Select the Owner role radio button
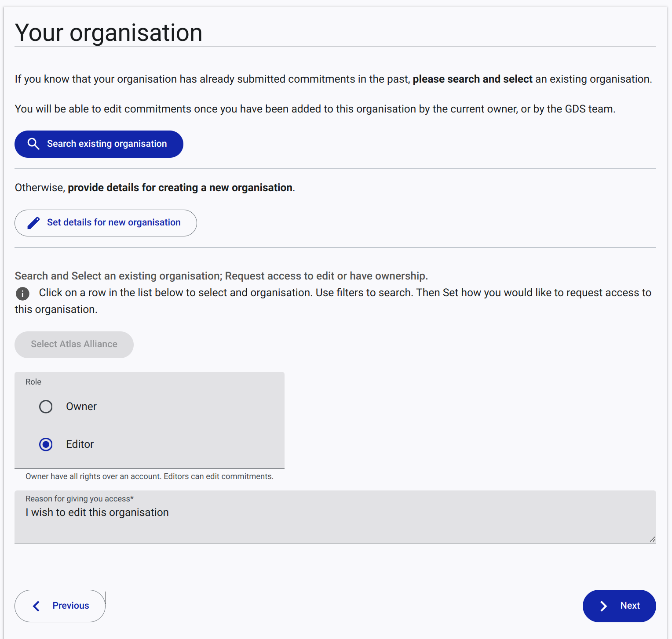Image resolution: width=672 pixels, height=639 pixels. 46,407
